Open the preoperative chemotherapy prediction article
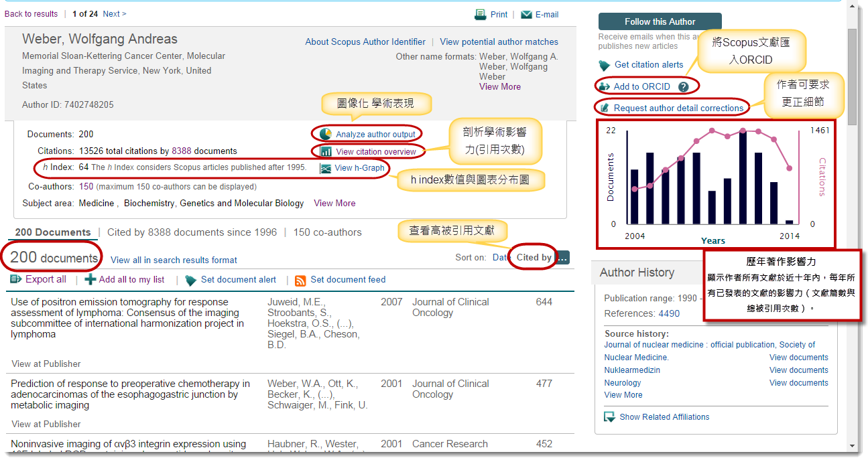The height and width of the screenshot is (462, 868). (x=131, y=394)
